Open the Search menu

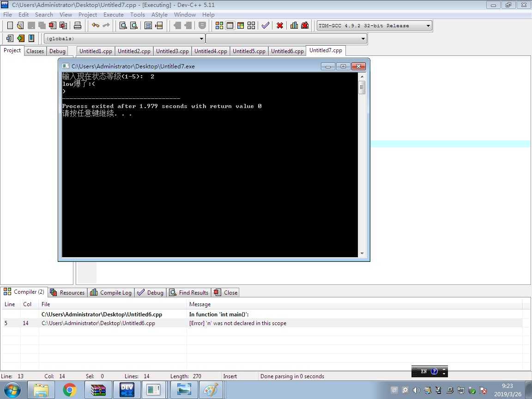[x=44, y=15]
